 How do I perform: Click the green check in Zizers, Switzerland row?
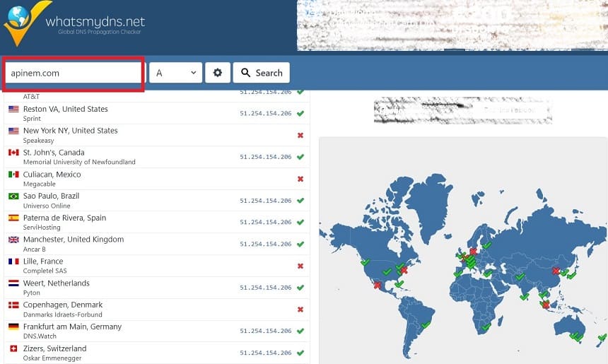pyautogui.click(x=300, y=353)
